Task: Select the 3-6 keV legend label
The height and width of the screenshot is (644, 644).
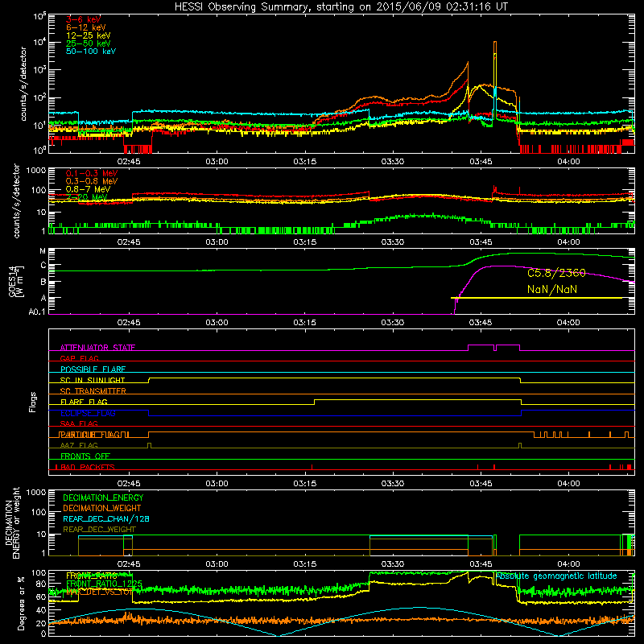Action: point(83,19)
